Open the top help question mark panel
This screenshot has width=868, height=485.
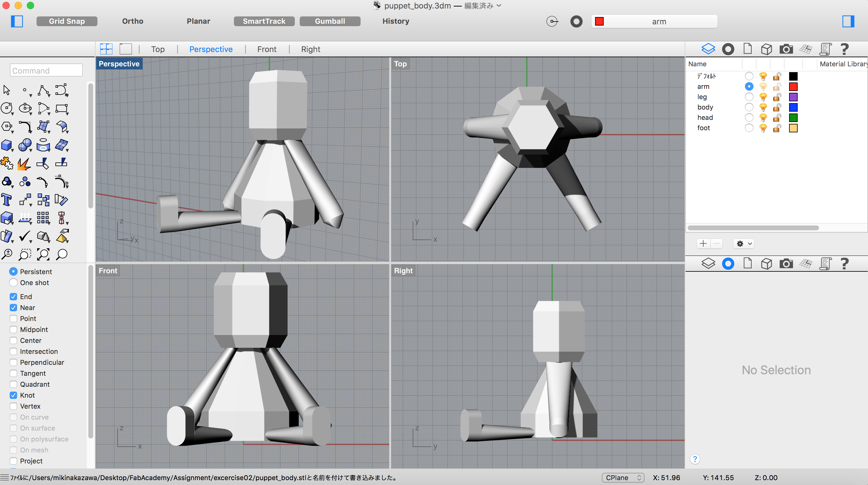tap(845, 49)
